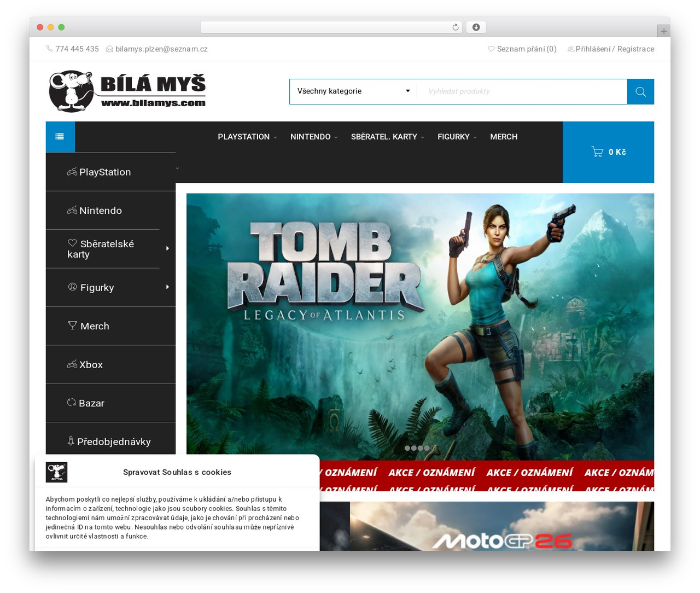
Task: Open the shopping cart showing 0 Kč
Action: [608, 152]
